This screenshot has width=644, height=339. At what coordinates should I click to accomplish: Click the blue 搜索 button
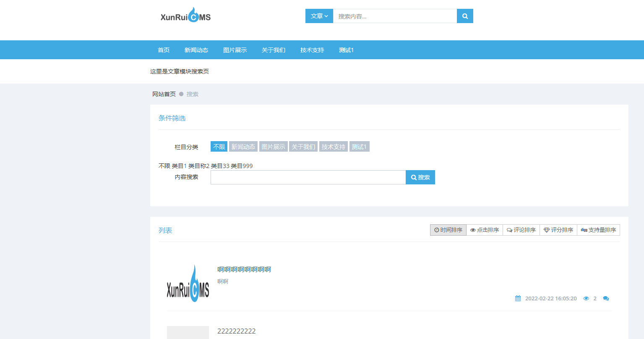[420, 177]
